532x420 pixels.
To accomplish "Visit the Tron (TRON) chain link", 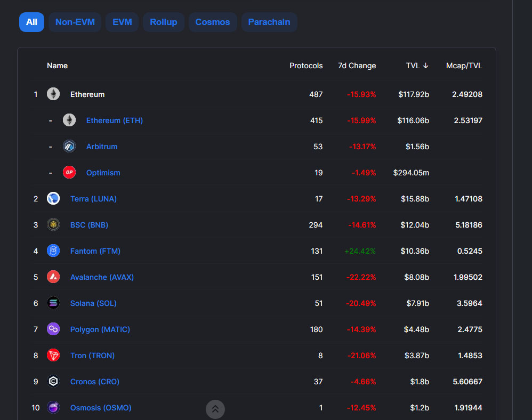I will 92,356.
